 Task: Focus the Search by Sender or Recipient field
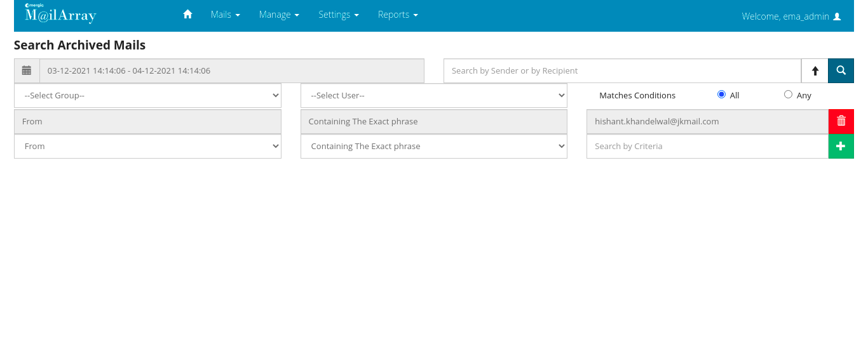(x=623, y=70)
